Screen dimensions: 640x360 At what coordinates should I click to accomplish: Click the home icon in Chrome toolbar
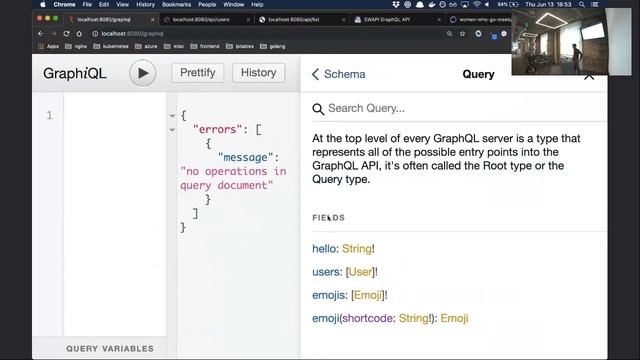pos(79,33)
